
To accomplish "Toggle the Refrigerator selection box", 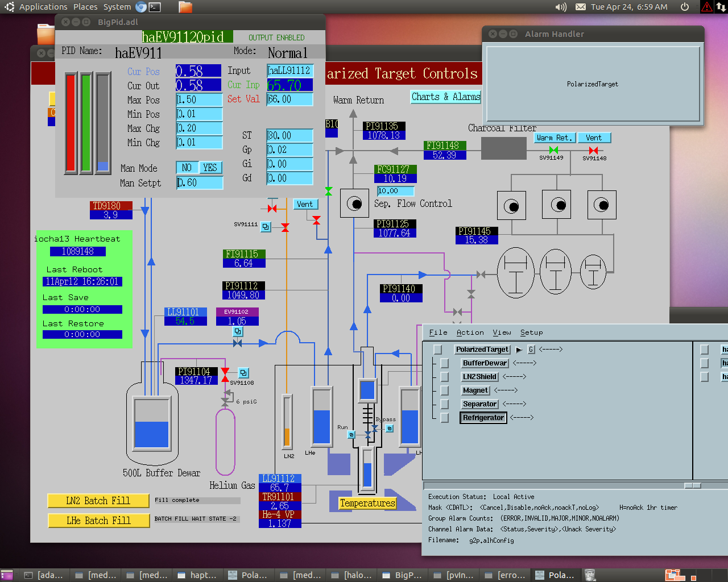I will coord(445,418).
